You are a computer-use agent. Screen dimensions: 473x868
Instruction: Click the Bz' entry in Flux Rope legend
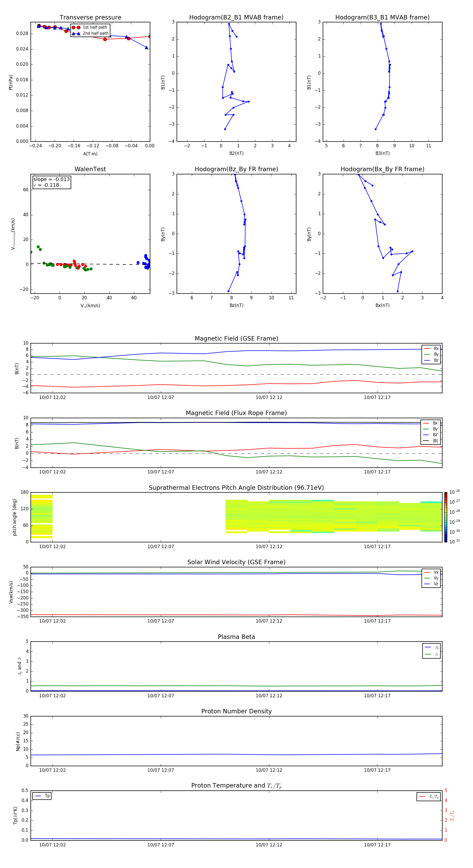(431, 435)
